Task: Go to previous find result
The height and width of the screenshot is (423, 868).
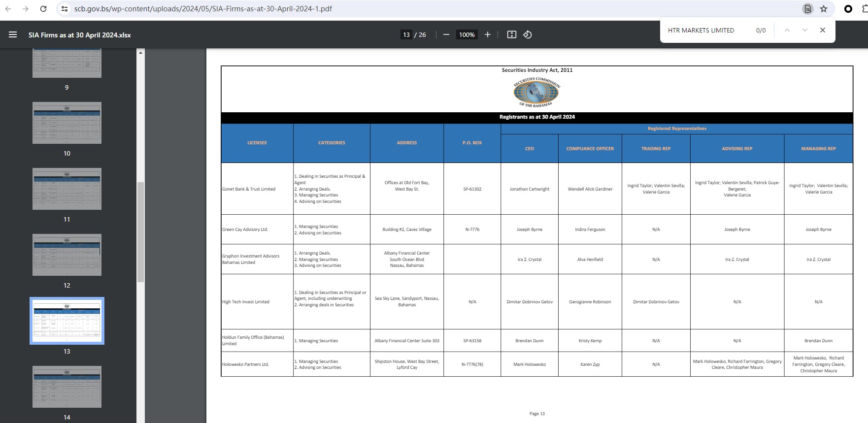Action: (787, 30)
